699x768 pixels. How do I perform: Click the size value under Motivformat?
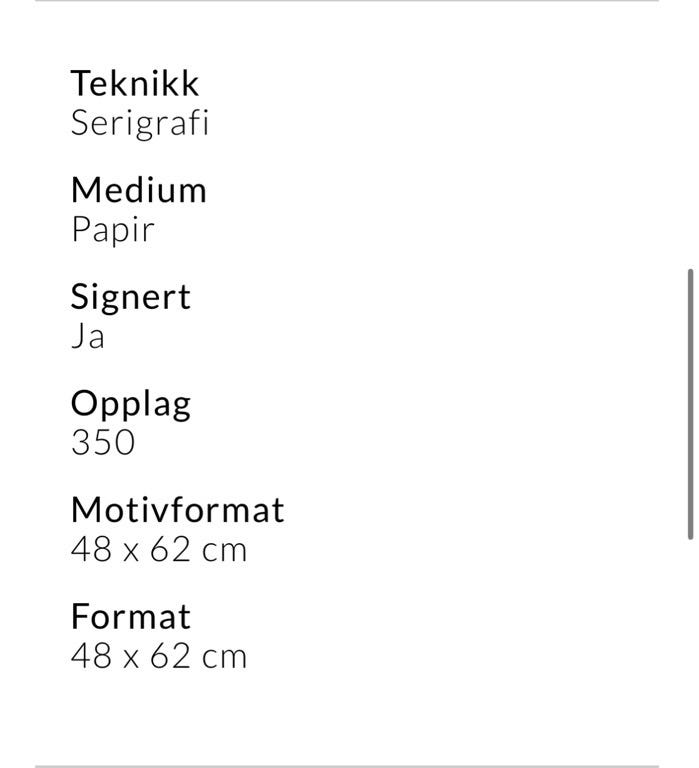click(158, 550)
